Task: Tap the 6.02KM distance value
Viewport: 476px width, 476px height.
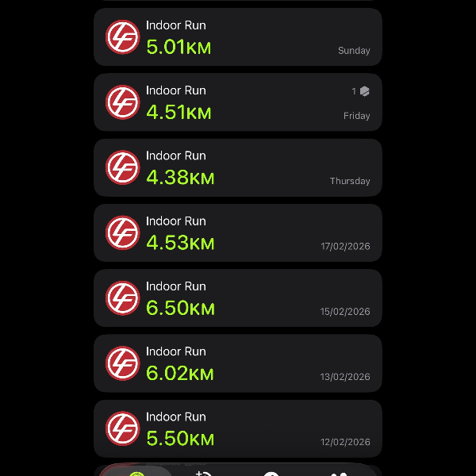Action: (x=180, y=372)
